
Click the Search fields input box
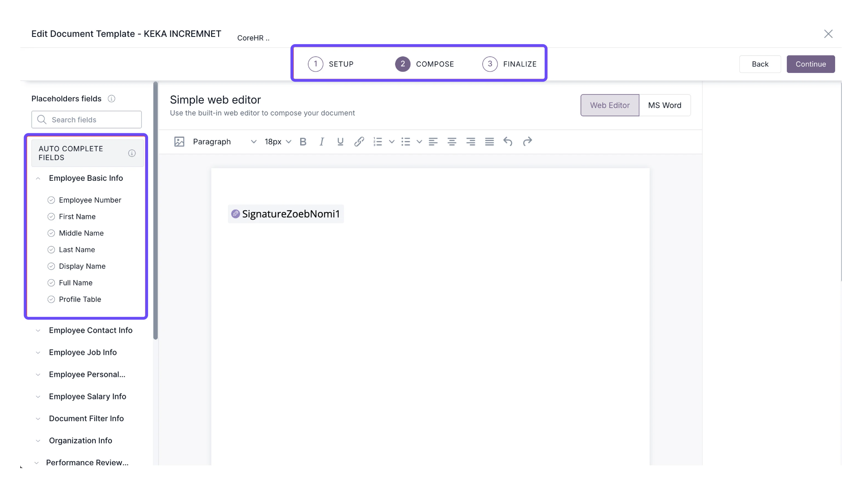tap(93, 120)
